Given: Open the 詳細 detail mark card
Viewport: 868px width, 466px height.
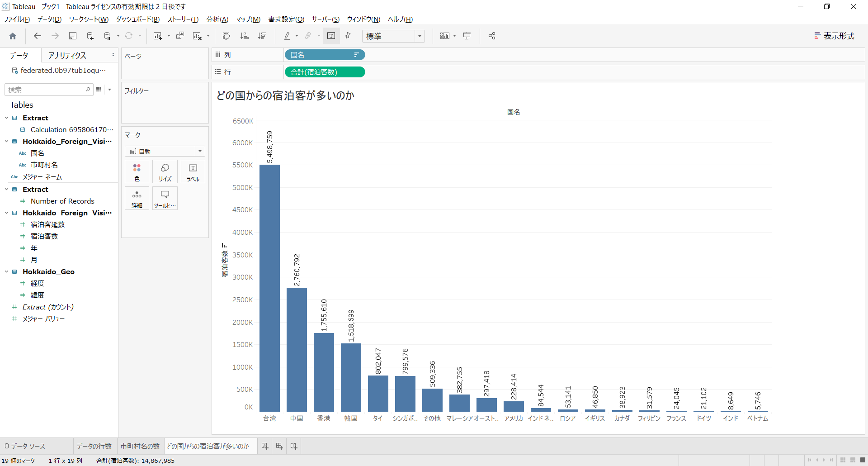Looking at the screenshot, I should [137, 199].
